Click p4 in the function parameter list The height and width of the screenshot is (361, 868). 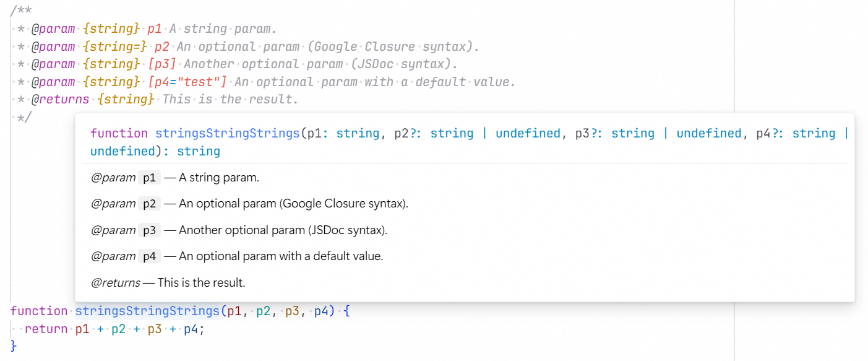point(321,310)
